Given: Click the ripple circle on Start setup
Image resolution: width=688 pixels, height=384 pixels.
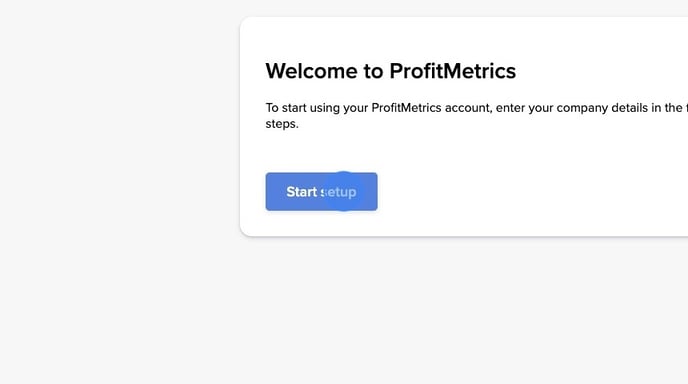Looking at the screenshot, I should click(x=344, y=191).
